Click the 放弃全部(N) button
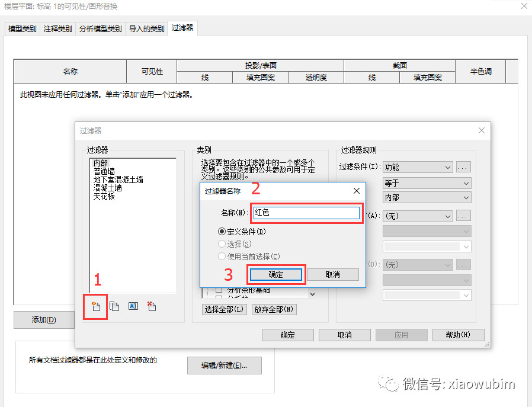Screen dimensions: 532x407 click(x=274, y=309)
